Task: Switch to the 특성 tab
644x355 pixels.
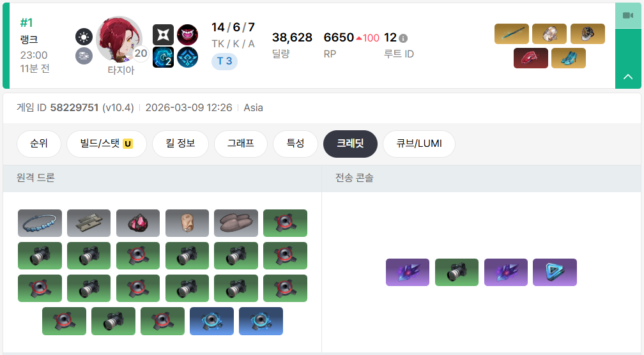Action: (295, 144)
